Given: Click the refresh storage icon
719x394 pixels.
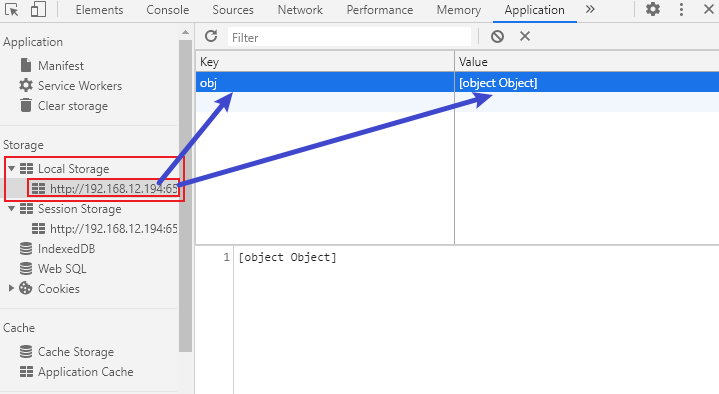Looking at the screenshot, I should 211,36.
